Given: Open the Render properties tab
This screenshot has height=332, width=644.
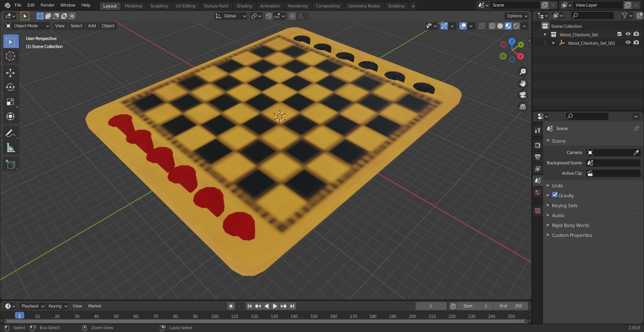Looking at the screenshot, I should pyautogui.click(x=537, y=145).
